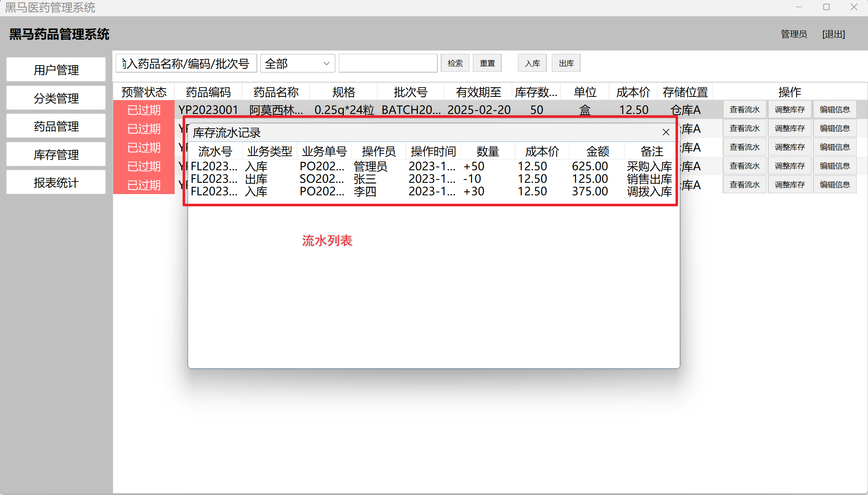Click 调整库存 in the first drug row
This screenshot has height=495, width=868.
789,109
